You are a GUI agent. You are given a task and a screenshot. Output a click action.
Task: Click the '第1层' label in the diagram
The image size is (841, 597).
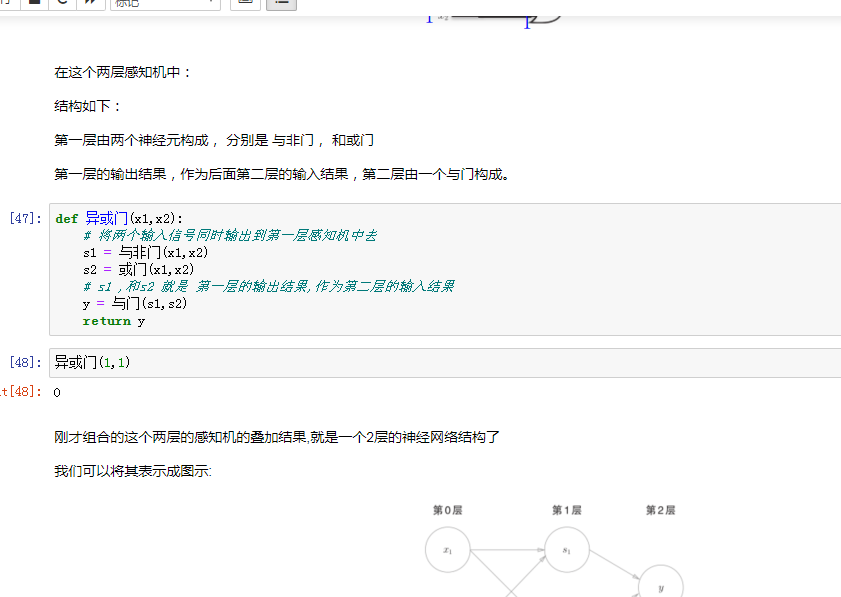pos(567,510)
